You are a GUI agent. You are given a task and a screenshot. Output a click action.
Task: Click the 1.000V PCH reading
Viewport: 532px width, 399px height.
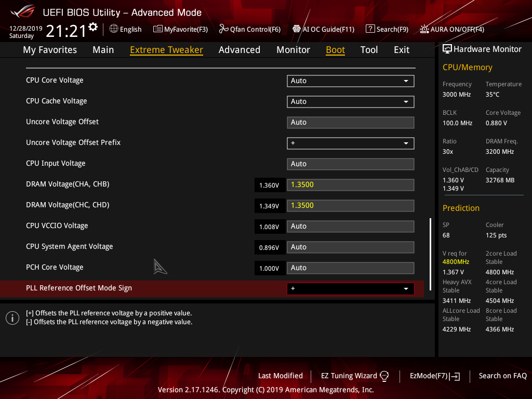click(x=269, y=269)
